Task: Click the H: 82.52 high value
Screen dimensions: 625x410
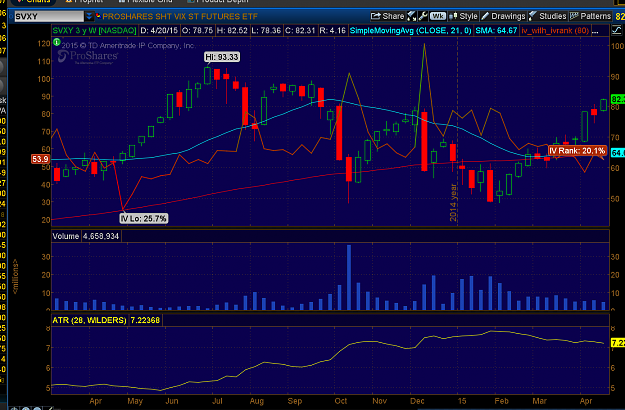Action: pyautogui.click(x=232, y=31)
